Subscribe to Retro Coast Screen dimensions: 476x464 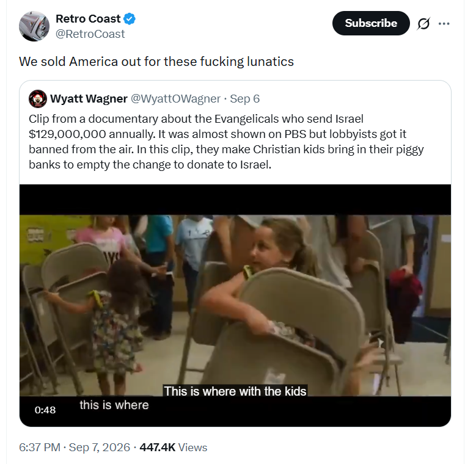pyautogui.click(x=371, y=23)
